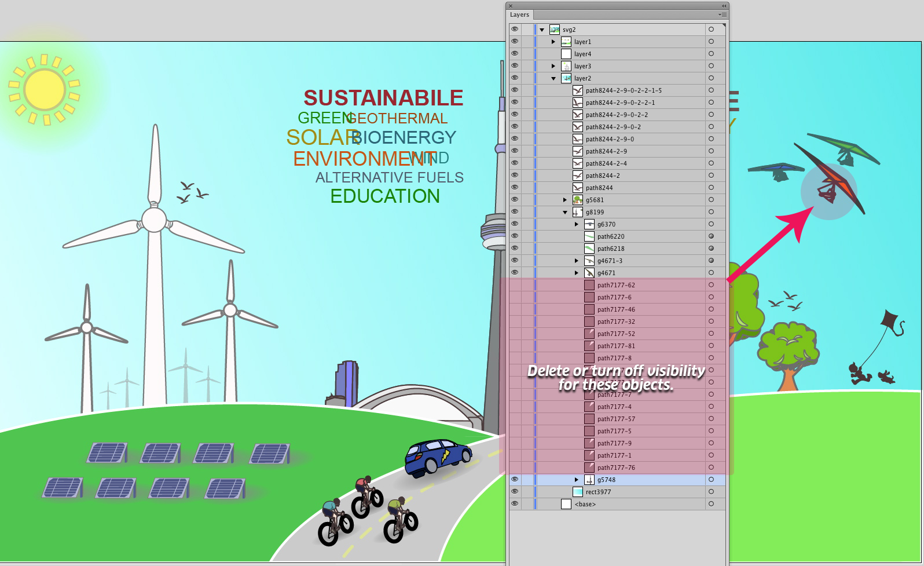
Task: Collapse Layers panel with double-arrow icon
Action: click(x=724, y=6)
